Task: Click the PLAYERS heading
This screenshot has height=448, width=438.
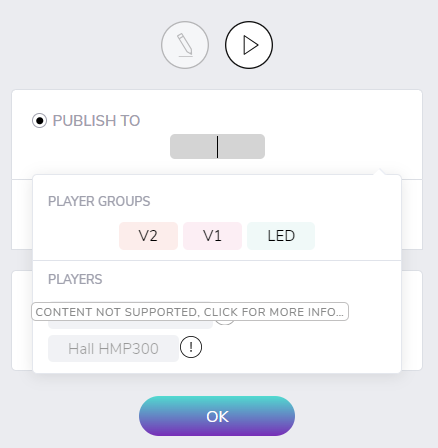Action: (x=75, y=279)
